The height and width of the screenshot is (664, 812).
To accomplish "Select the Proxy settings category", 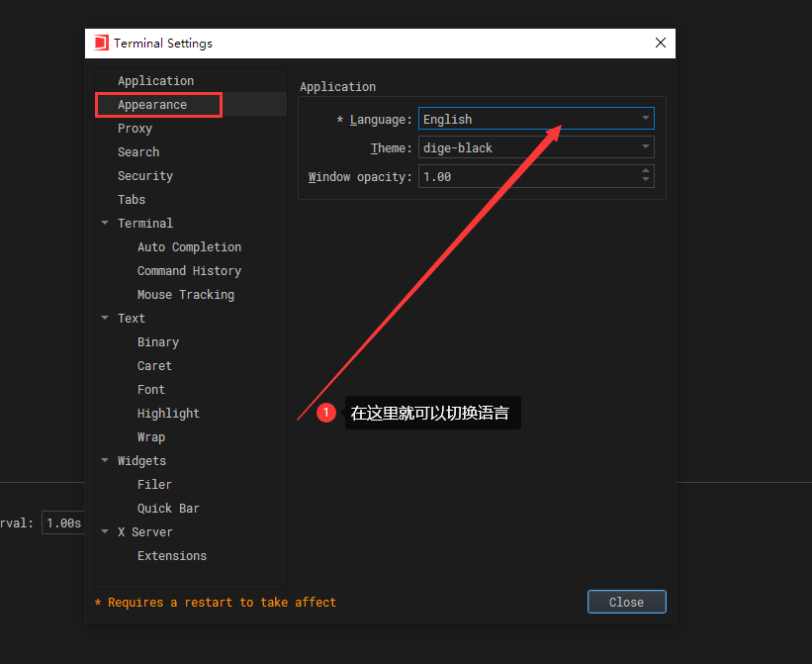I will tap(135, 128).
